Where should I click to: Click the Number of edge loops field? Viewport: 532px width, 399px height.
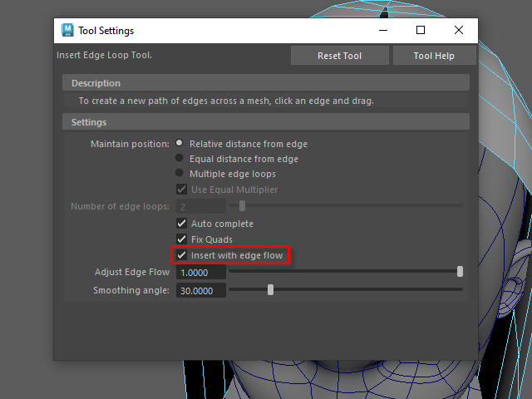(x=200, y=206)
